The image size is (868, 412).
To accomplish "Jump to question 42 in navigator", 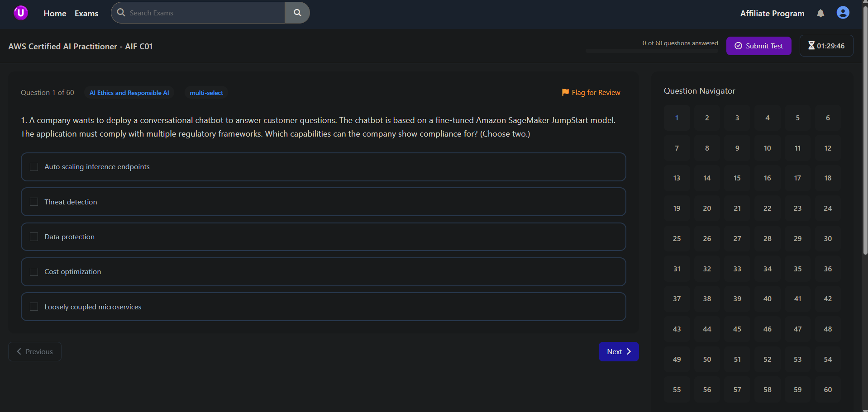I will pyautogui.click(x=828, y=299).
